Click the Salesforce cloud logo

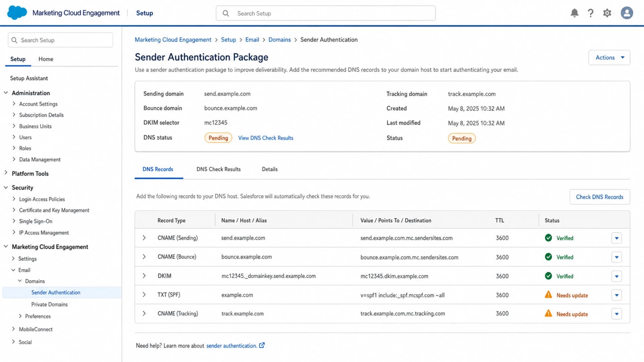point(17,13)
